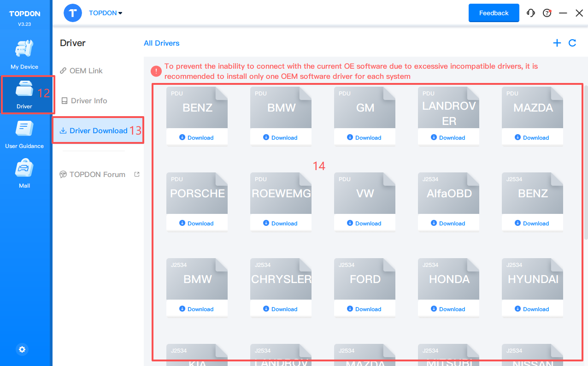
Task: Download the J2534 FORD driver
Action: tap(365, 309)
